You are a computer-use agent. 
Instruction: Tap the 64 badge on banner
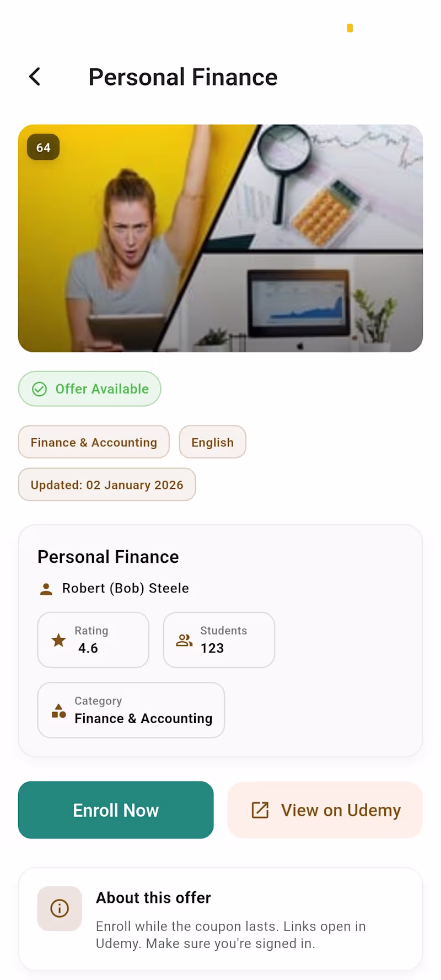pos(44,148)
